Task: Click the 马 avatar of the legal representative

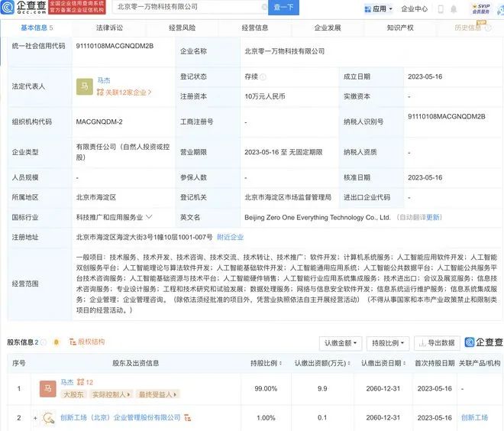Action: pyautogui.click(x=85, y=86)
